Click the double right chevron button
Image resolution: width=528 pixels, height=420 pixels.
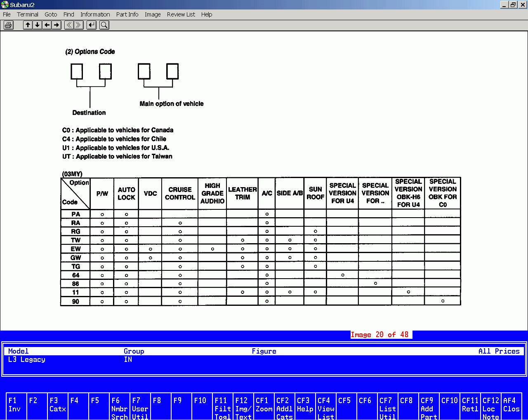click(78, 25)
